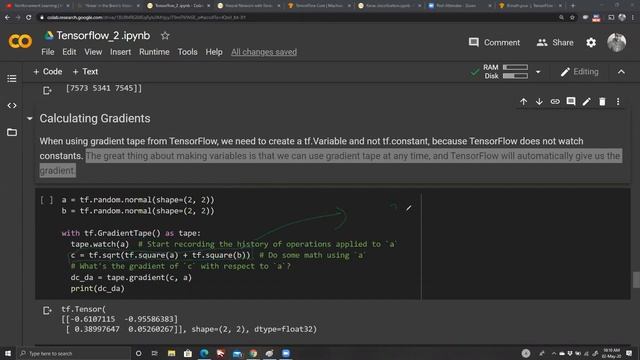Open the user account avatar
This screenshot has width=640, height=360.
click(616, 42)
